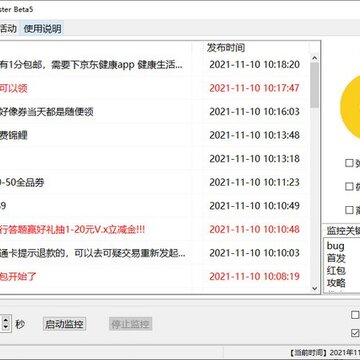
Task: Click the timestamp 2021-11-10 10:16:03
Action: coord(254,112)
